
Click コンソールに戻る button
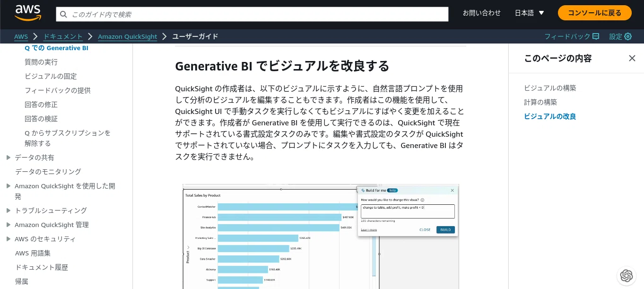pos(595,13)
